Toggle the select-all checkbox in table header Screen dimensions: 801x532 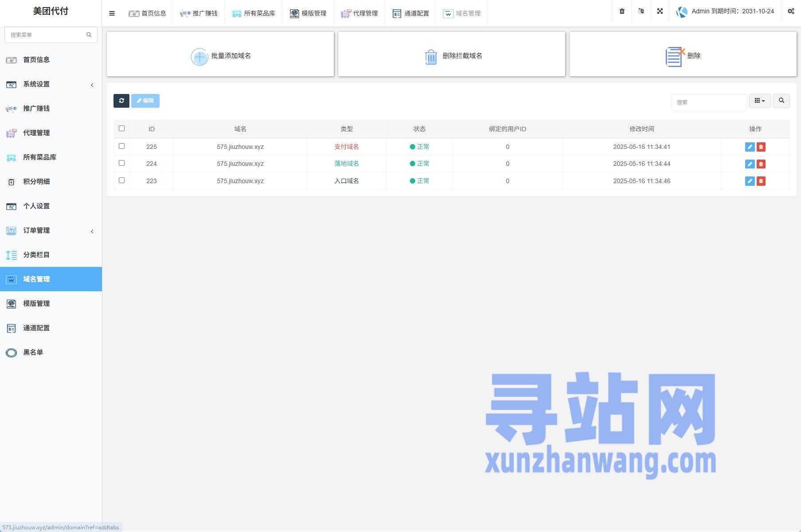121,129
